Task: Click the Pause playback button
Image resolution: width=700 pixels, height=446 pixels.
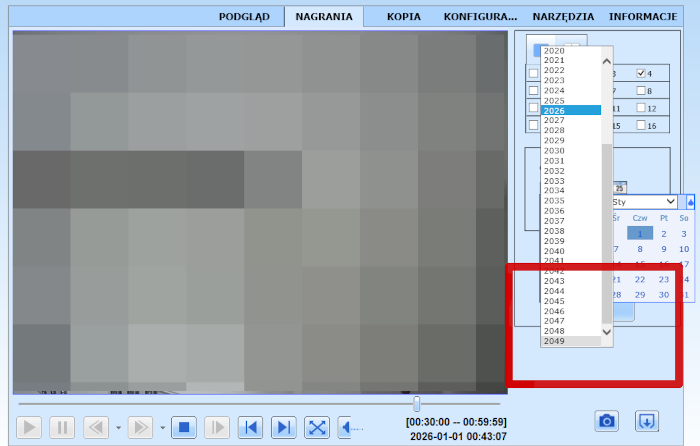Action: (x=62, y=428)
